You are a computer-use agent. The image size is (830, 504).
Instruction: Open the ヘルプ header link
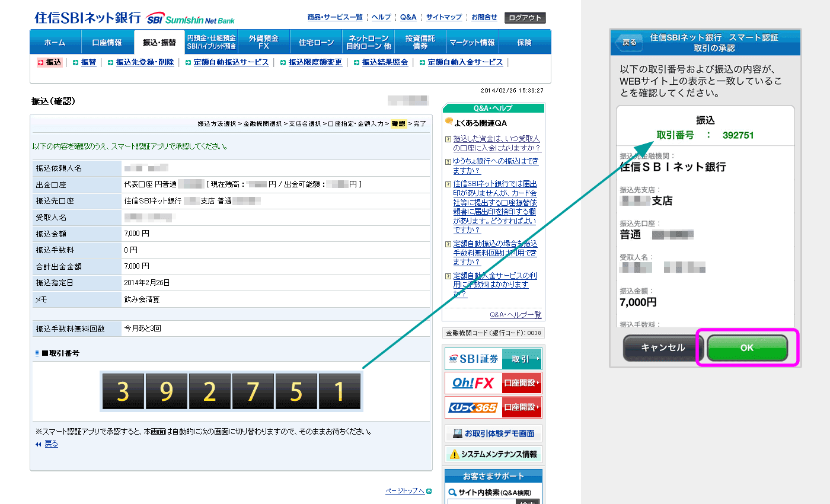point(381,17)
